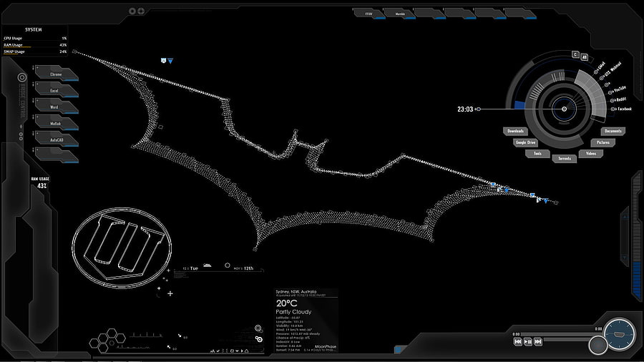This screenshot has width=644, height=362.
Task: Click the grey round volume knob
Action: pyautogui.click(x=598, y=345)
